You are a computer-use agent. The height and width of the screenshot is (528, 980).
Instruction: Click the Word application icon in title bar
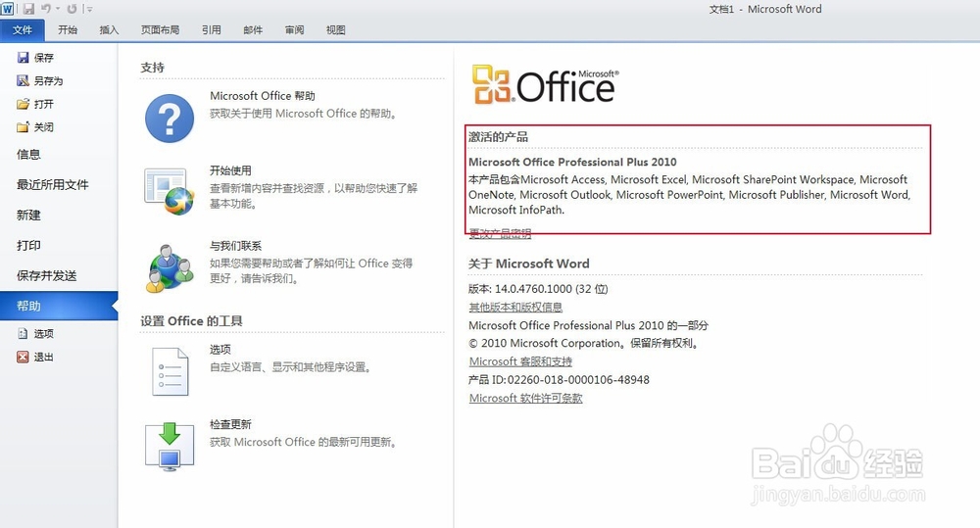[x=7, y=9]
